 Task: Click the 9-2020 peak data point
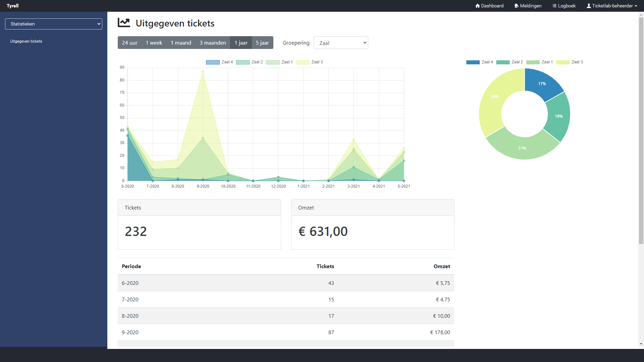click(x=203, y=71)
